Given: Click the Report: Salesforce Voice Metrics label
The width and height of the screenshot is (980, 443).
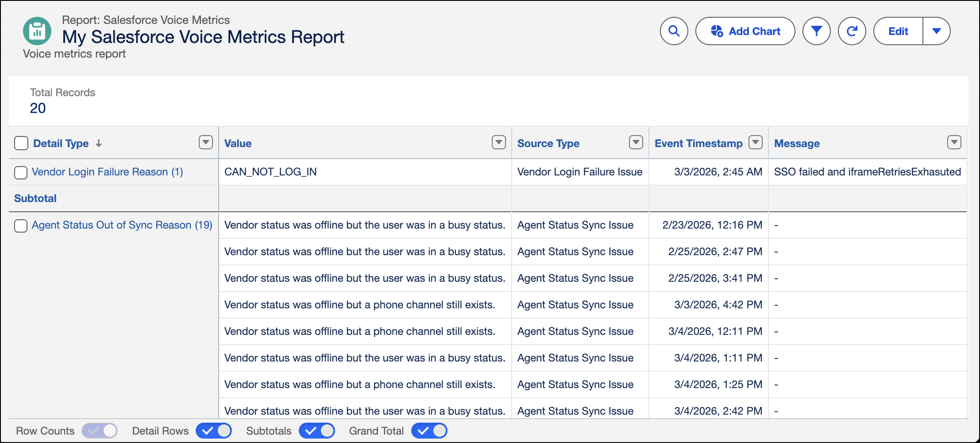Looking at the screenshot, I should click(x=146, y=20).
